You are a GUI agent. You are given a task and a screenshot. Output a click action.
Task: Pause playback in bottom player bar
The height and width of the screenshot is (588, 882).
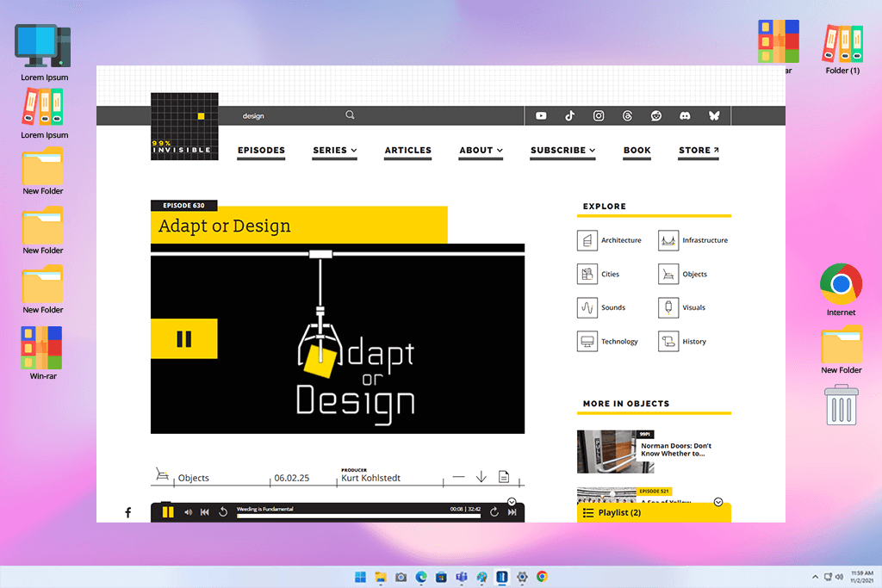(168, 512)
